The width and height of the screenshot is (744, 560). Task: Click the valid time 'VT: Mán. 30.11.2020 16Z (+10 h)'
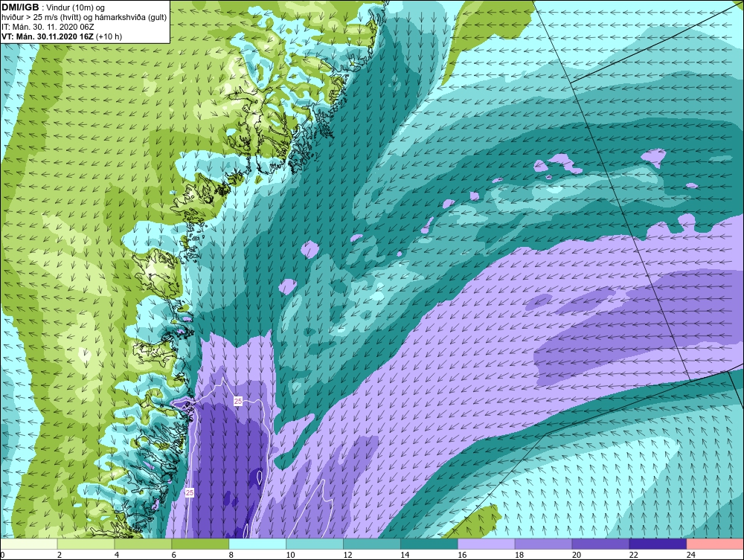click(62, 36)
